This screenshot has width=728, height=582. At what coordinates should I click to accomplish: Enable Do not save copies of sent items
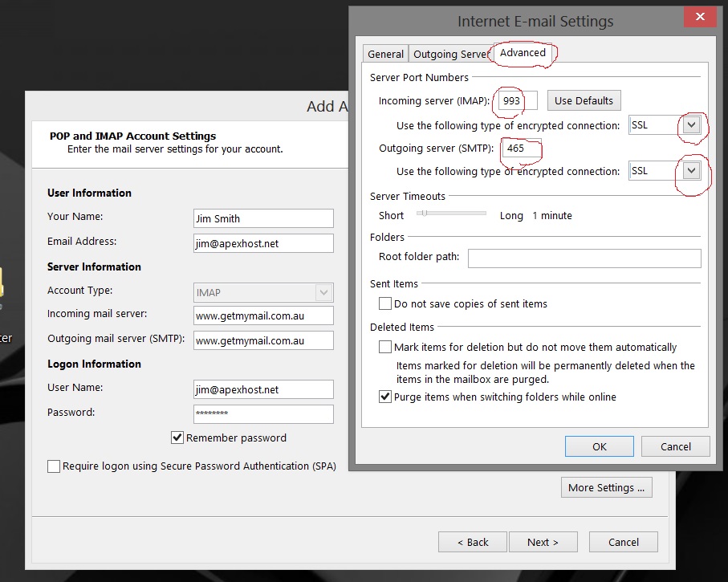[385, 304]
